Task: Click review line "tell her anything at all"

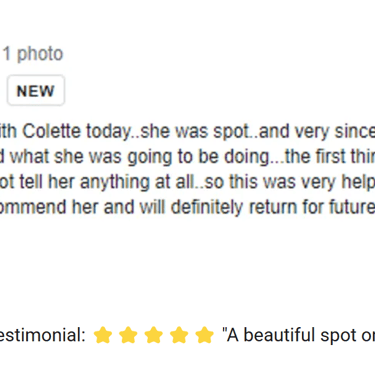Action: click(187, 182)
